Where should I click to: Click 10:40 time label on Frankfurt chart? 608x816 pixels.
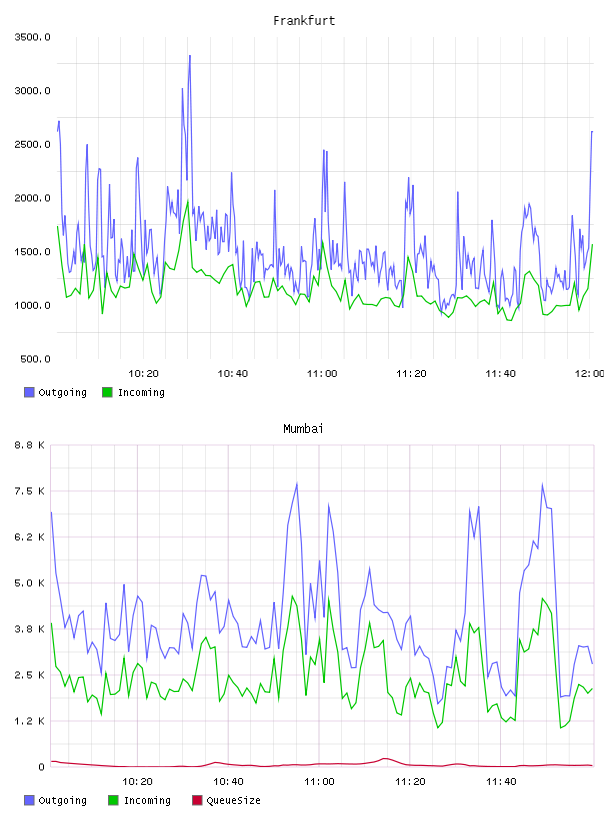tap(233, 374)
